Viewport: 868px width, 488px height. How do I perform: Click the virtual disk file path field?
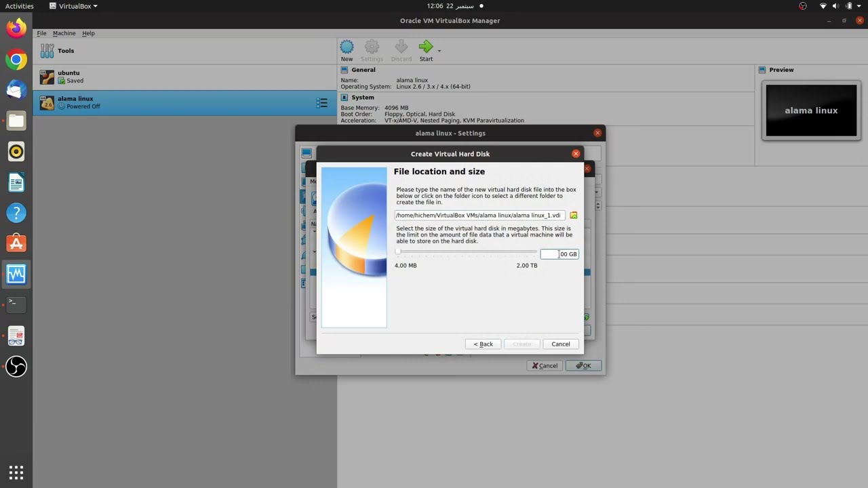point(479,216)
